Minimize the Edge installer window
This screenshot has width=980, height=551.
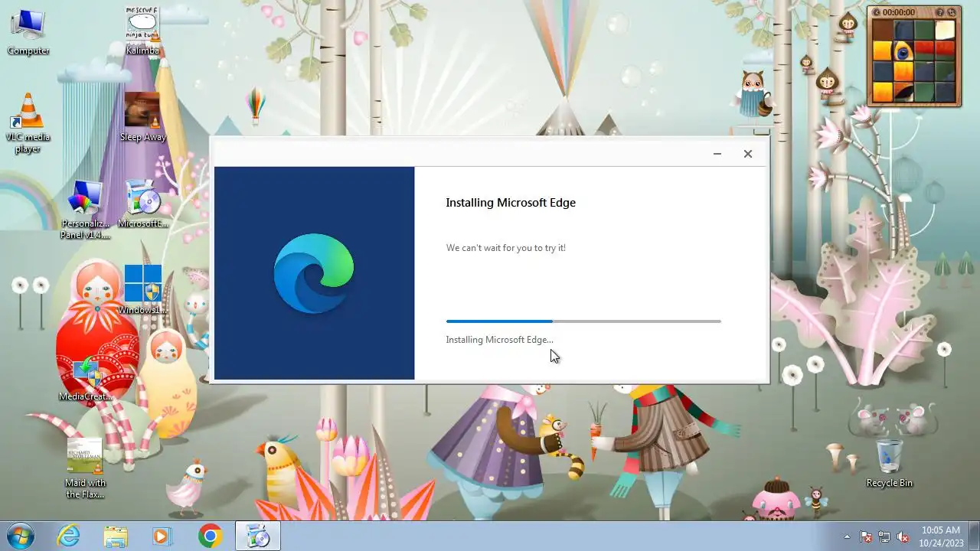coord(717,154)
